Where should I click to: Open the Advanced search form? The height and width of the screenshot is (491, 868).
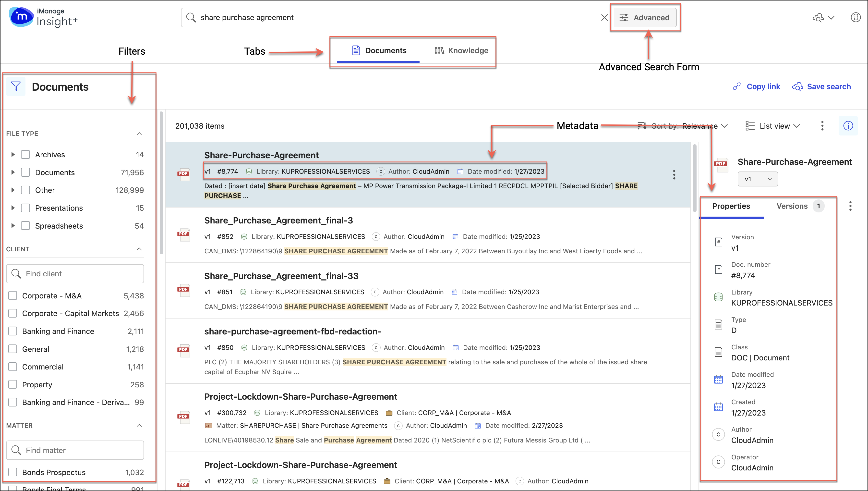(645, 18)
